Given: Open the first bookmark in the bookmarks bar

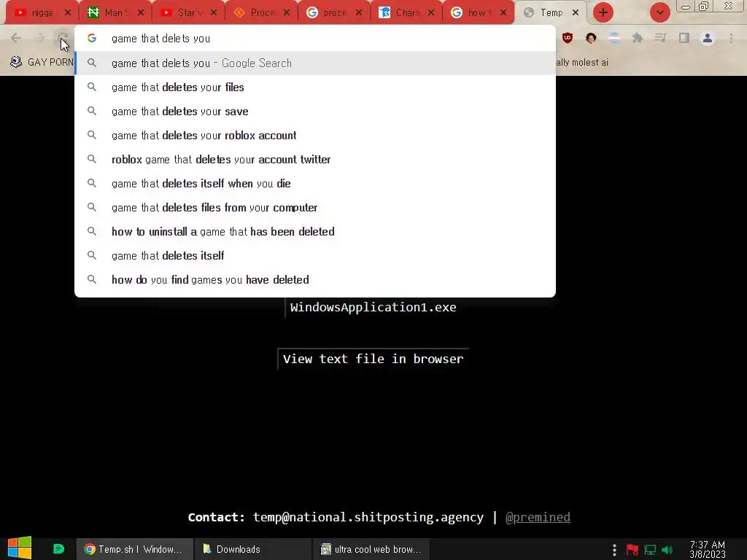Looking at the screenshot, I should coord(42,62).
